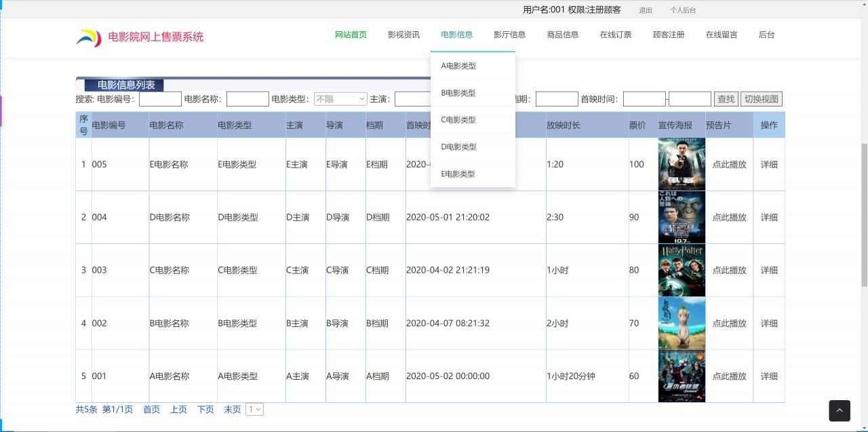Click the 末页 pagination link
Image resolution: width=868 pixels, height=432 pixels.
click(232, 409)
